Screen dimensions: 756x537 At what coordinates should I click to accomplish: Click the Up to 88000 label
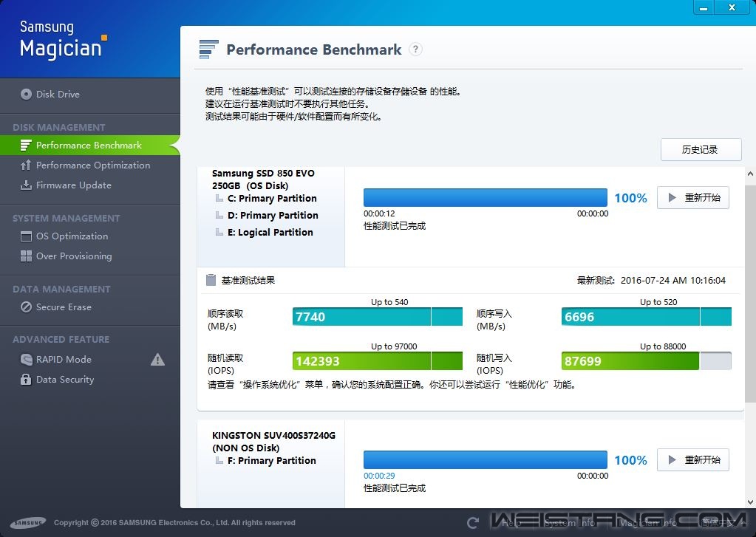pos(663,346)
